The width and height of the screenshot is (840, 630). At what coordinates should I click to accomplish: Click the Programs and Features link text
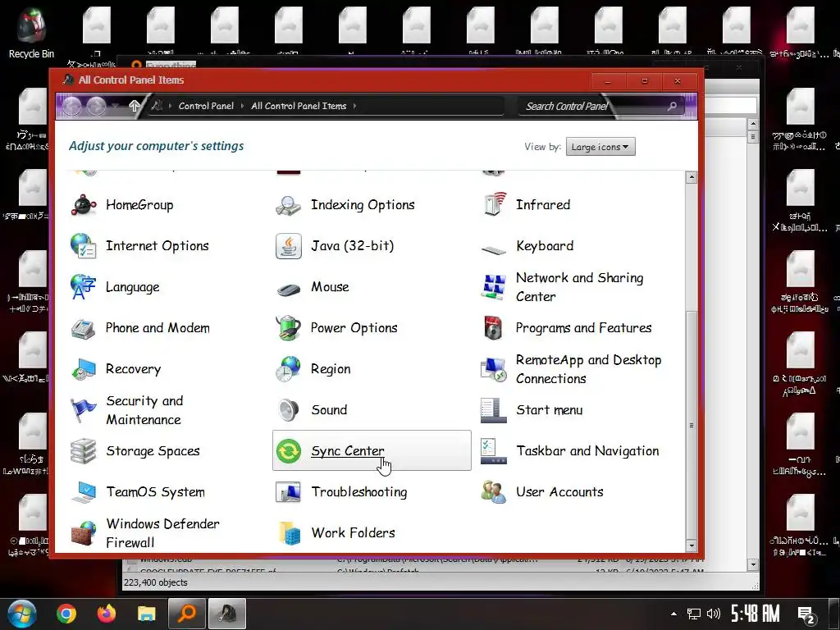584,328
